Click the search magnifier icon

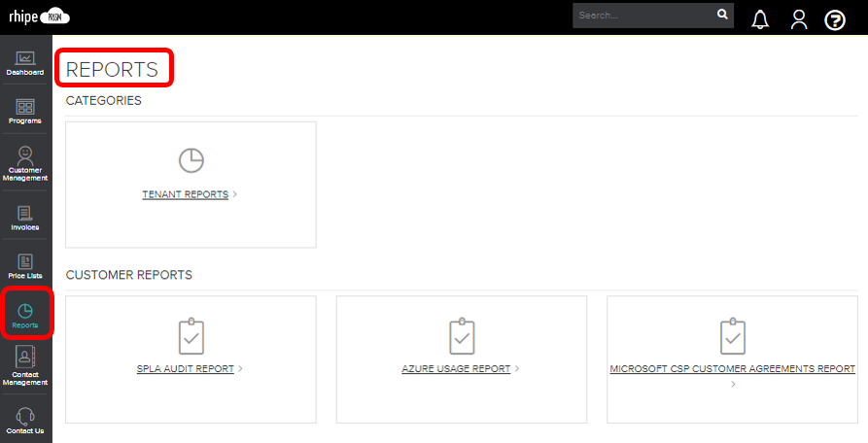click(722, 15)
